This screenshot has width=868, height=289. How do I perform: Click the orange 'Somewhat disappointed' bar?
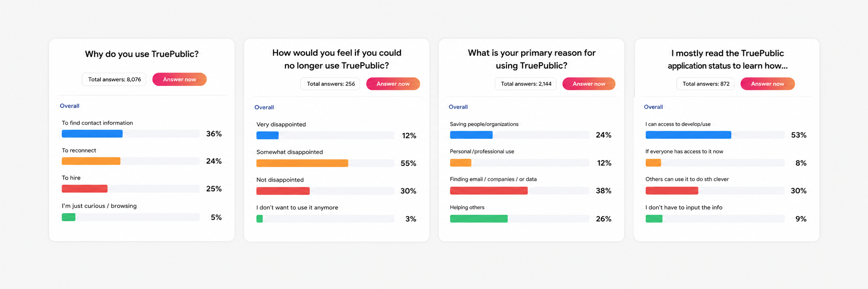click(x=302, y=163)
